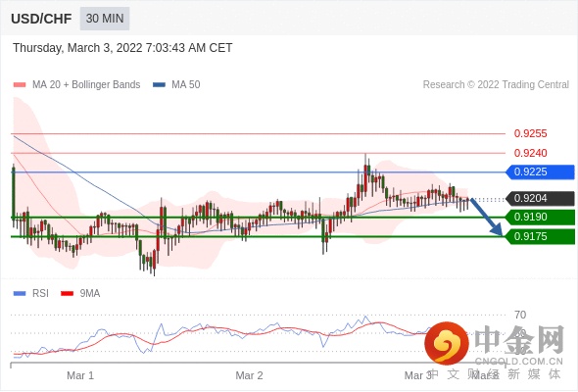Click the green 0.9190 support price tag
Viewport: 578px width, 392px height.
(x=540, y=217)
